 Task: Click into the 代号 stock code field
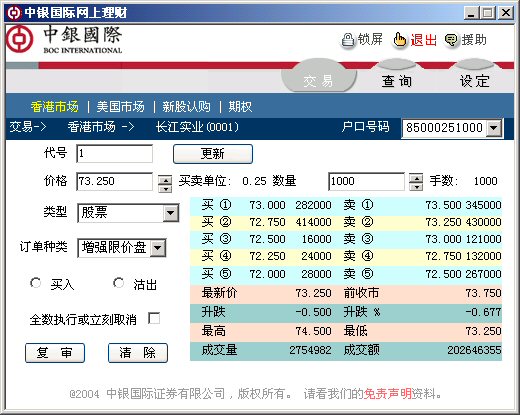[x=114, y=153]
